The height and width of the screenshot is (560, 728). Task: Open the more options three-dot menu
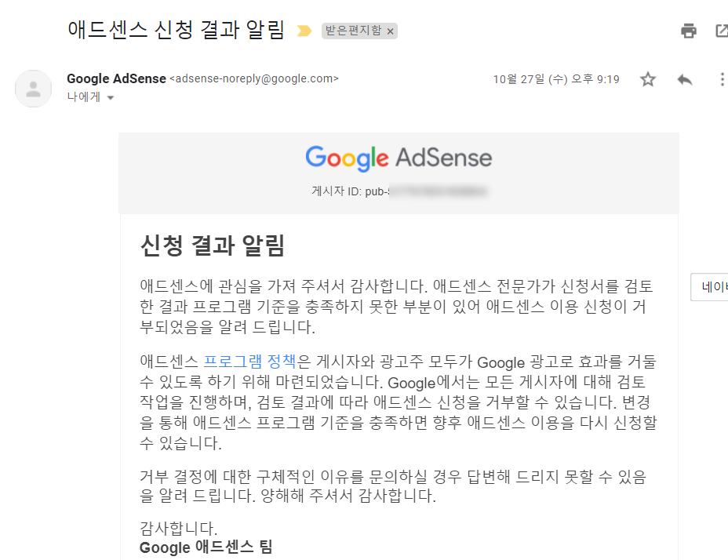coord(722,79)
